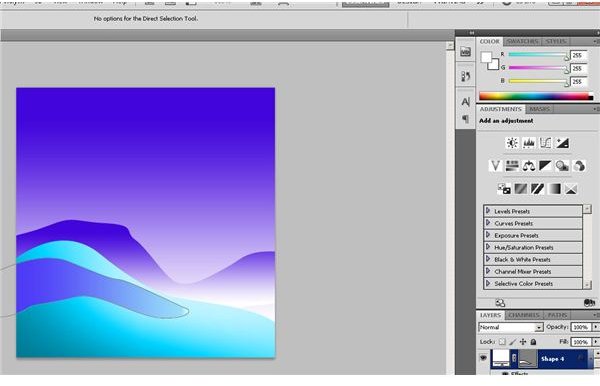Image resolution: width=600 pixels, height=386 pixels.
Task: Add a Black & White adjustment
Action: 545,166
